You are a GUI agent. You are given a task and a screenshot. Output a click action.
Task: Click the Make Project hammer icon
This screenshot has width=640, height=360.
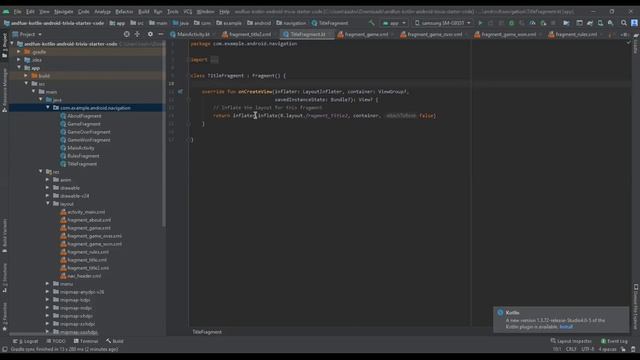371,23
